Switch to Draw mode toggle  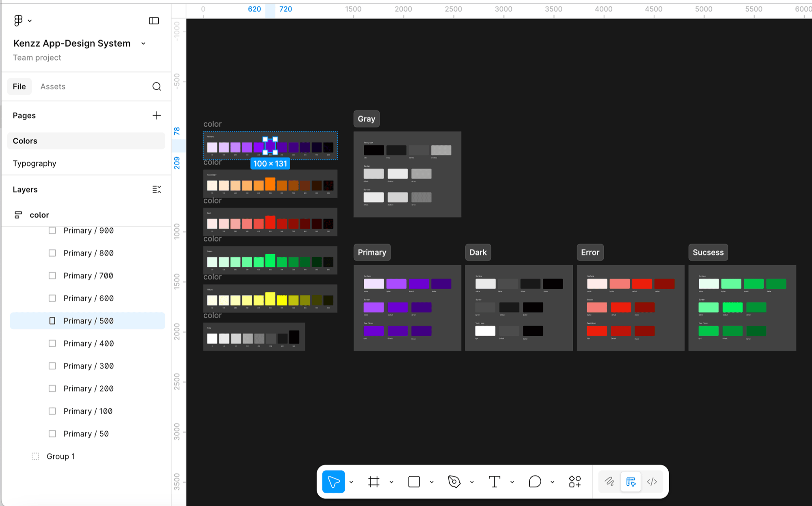609,482
